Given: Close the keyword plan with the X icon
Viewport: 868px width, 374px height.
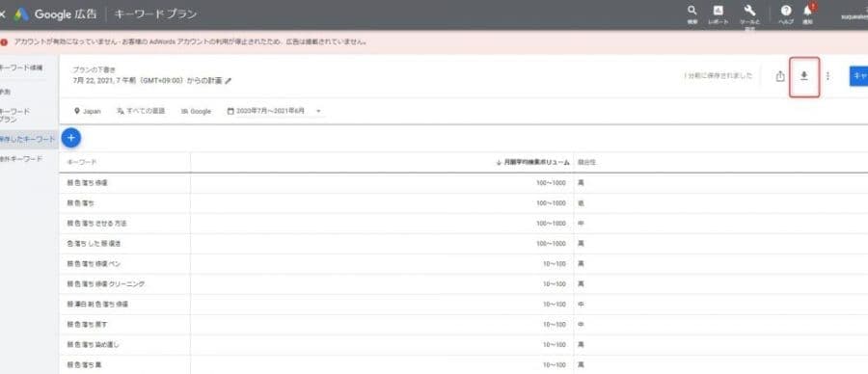Looking at the screenshot, I should tap(2, 14).
